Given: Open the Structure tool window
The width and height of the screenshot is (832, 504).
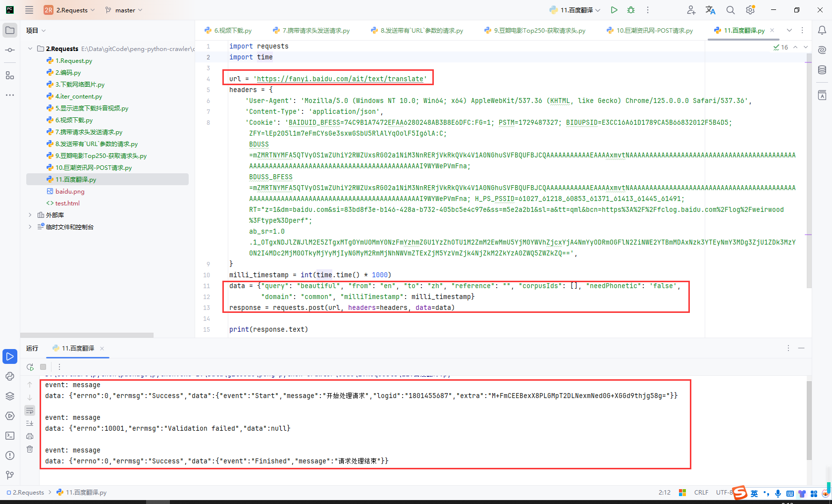Looking at the screenshot, I should coord(10,75).
